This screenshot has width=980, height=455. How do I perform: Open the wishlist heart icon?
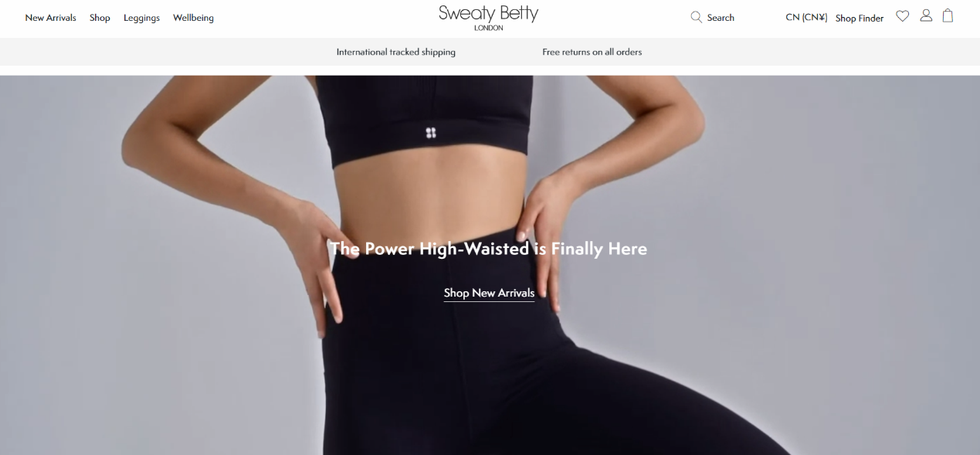[x=902, y=15]
